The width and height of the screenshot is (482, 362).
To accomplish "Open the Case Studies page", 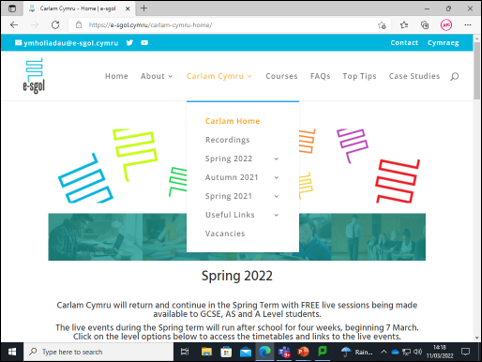I will pyautogui.click(x=414, y=76).
